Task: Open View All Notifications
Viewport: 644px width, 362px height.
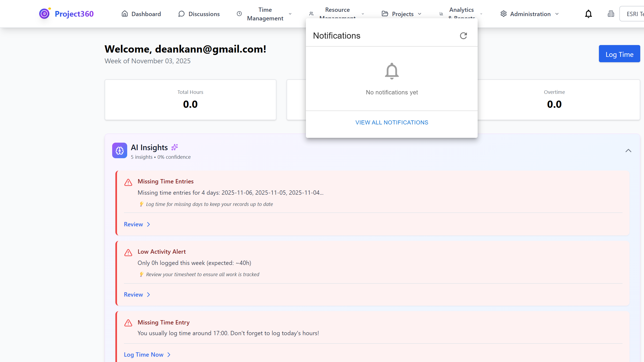Action: [391, 122]
